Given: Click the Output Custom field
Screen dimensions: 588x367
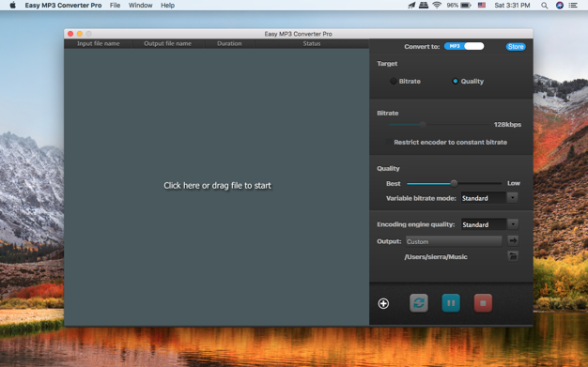Looking at the screenshot, I should (454, 241).
